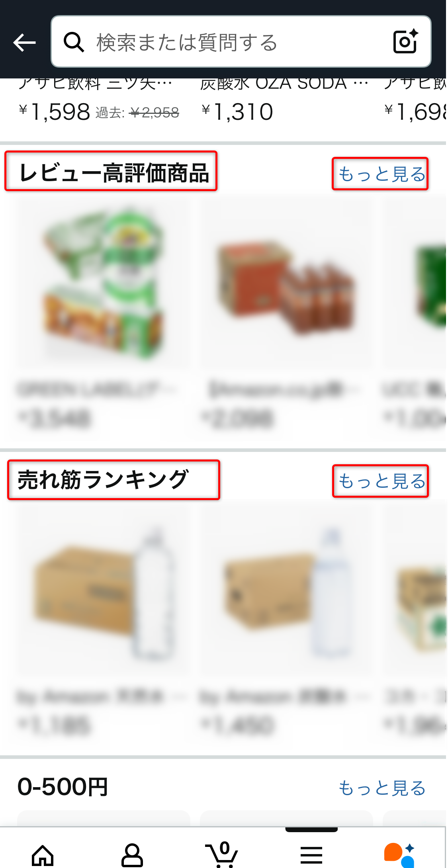
Task: Open the red box bottles product thumbnail
Action: (286, 282)
